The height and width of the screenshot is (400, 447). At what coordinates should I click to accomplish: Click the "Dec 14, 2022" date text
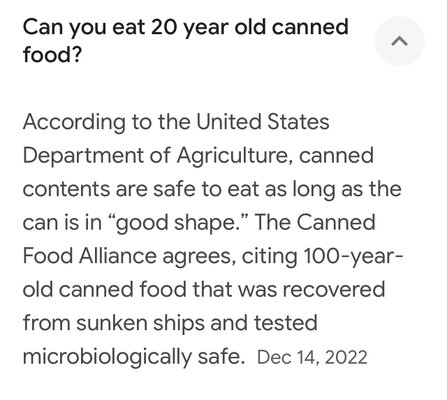pos(312,357)
